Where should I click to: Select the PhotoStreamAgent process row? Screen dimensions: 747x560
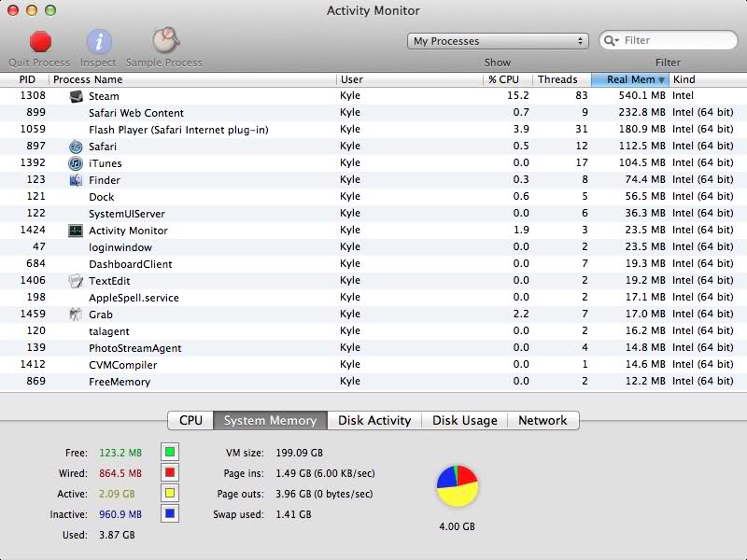pos(373,348)
